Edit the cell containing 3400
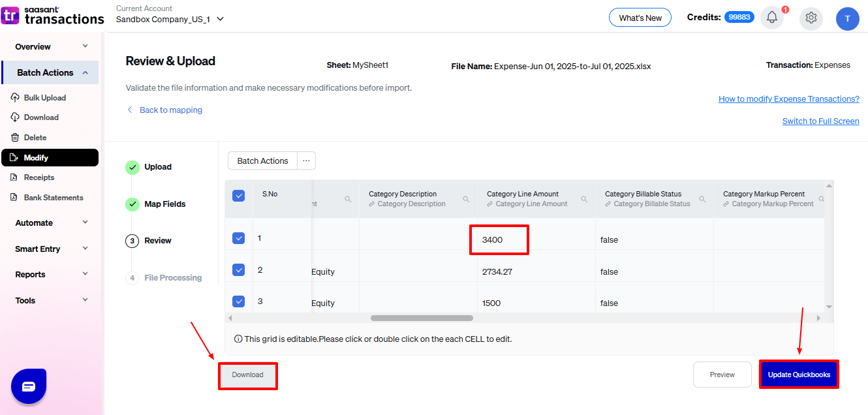The image size is (868, 415). coord(499,239)
